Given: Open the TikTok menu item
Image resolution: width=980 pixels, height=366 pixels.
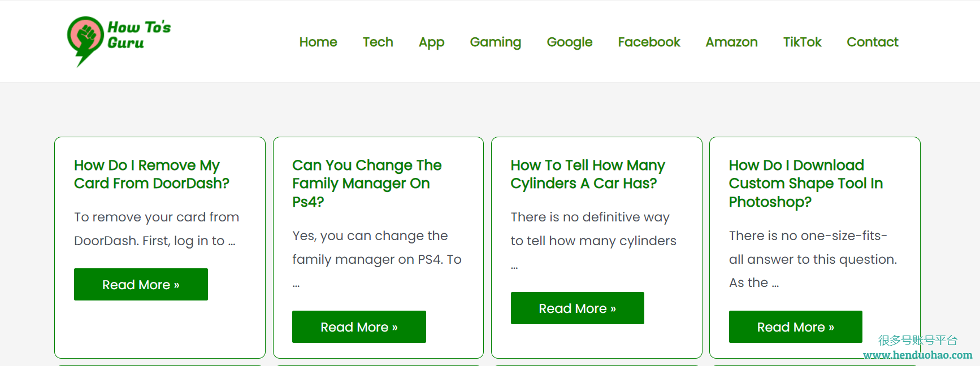Looking at the screenshot, I should (802, 42).
